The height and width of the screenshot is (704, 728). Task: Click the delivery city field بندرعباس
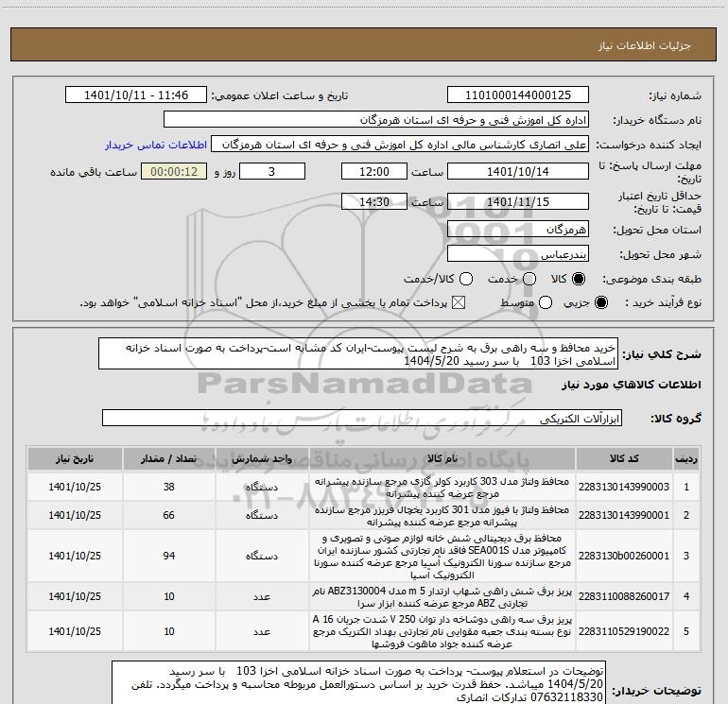coord(518,254)
